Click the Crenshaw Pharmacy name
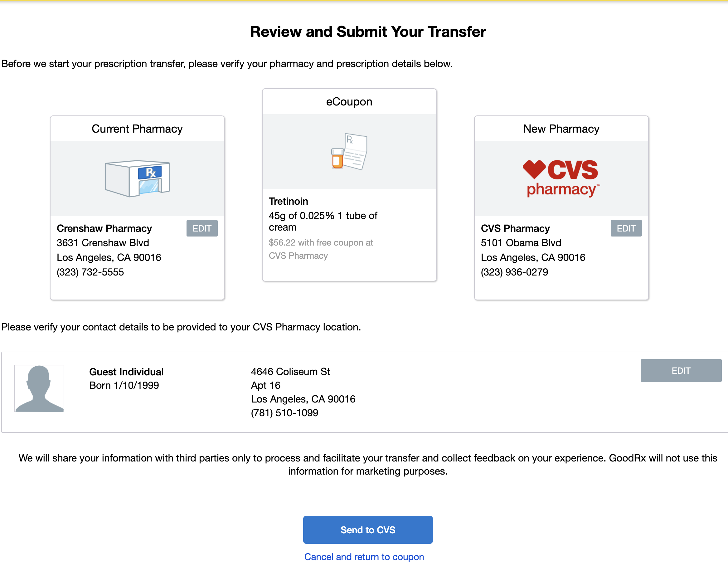Screen dimensions: 728x571 [x=104, y=228]
